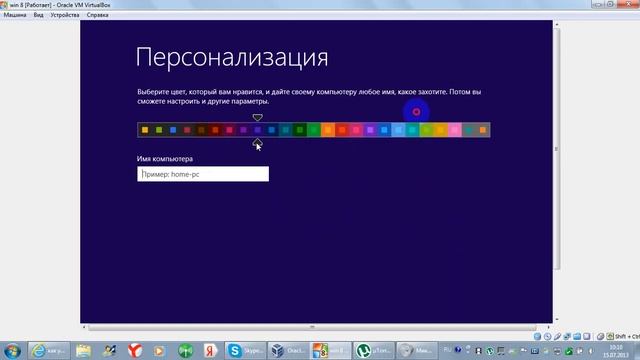The image size is (640, 360).
Task: Click the hard disk indicator in VirtualBox status bar
Action: tap(538, 336)
